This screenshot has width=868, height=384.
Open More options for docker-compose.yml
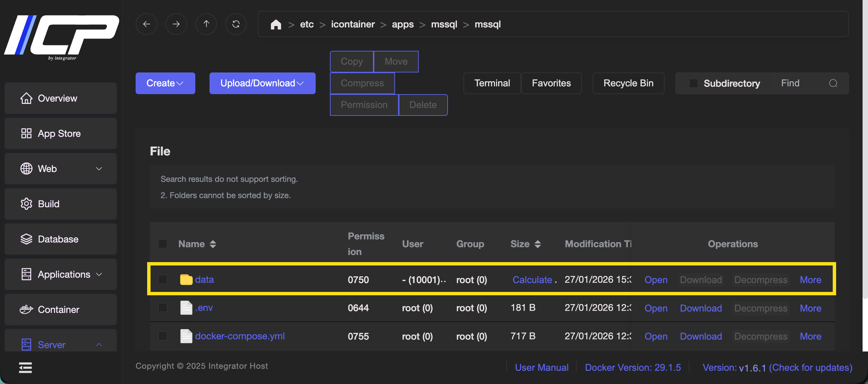tap(810, 336)
